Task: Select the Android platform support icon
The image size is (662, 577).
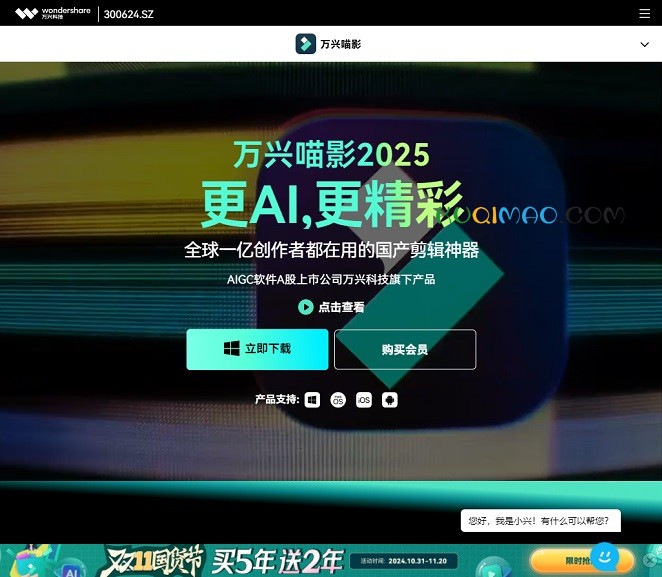Action: point(390,400)
